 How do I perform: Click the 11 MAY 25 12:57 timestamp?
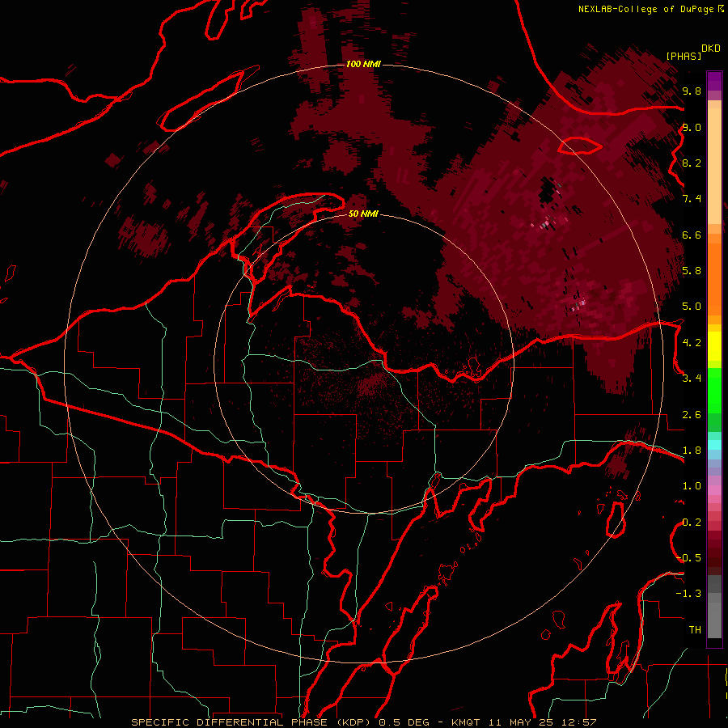click(542, 722)
